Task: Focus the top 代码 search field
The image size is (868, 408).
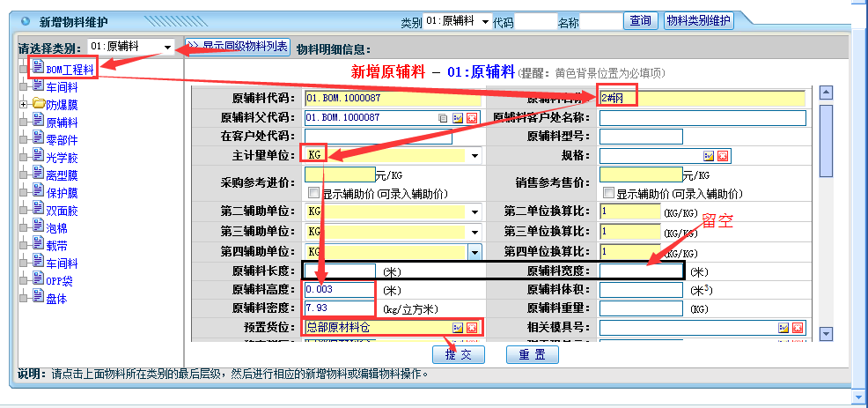Action: pos(536,22)
